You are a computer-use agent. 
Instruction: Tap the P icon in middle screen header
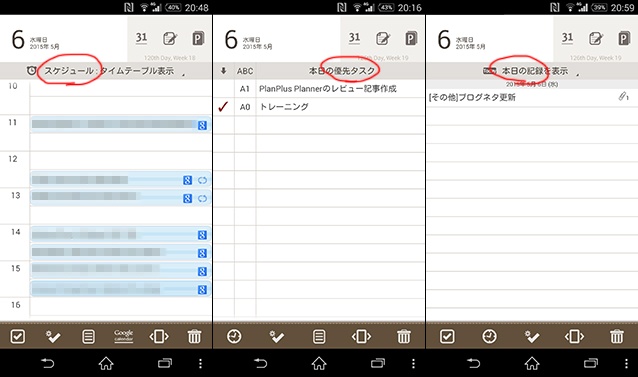[x=411, y=38]
